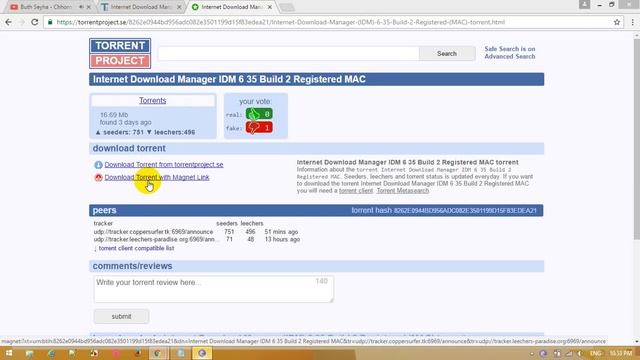Viewport: 640px width, 360px height.
Task: Close the Buth Seyha YouTube tab
Action: click(x=89, y=7)
